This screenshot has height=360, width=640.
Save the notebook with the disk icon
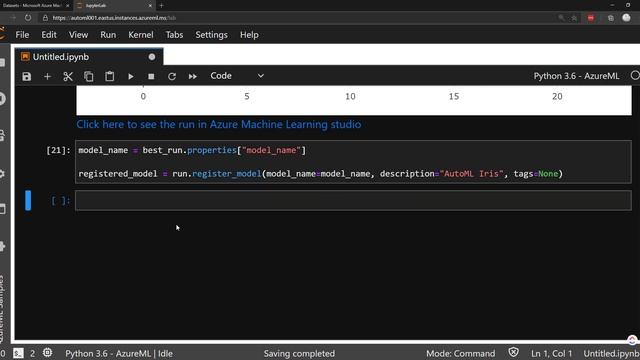tap(27, 76)
